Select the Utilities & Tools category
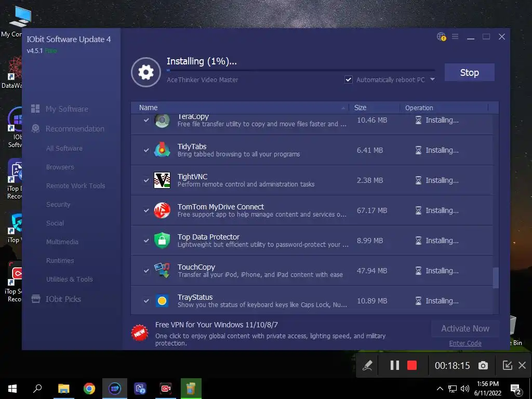The height and width of the screenshot is (399, 532). click(x=69, y=279)
